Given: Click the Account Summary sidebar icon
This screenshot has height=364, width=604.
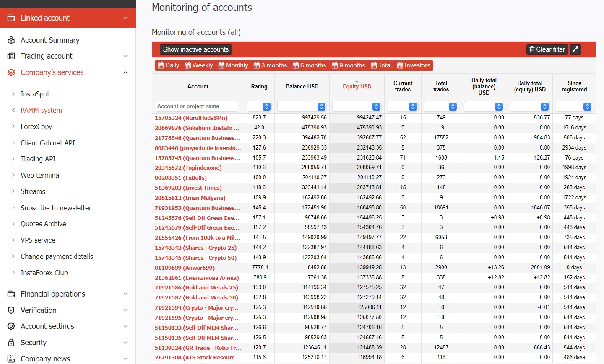Looking at the screenshot, I should (11, 40).
